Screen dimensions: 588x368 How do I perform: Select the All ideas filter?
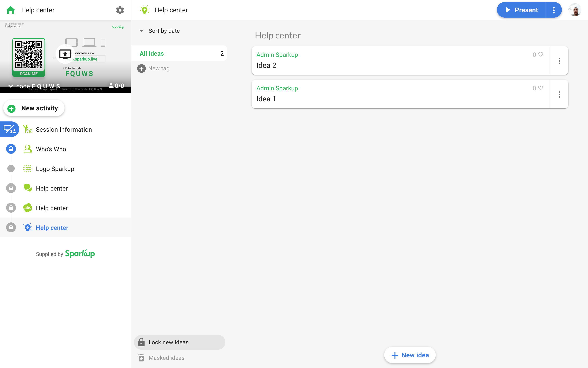(x=179, y=53)
